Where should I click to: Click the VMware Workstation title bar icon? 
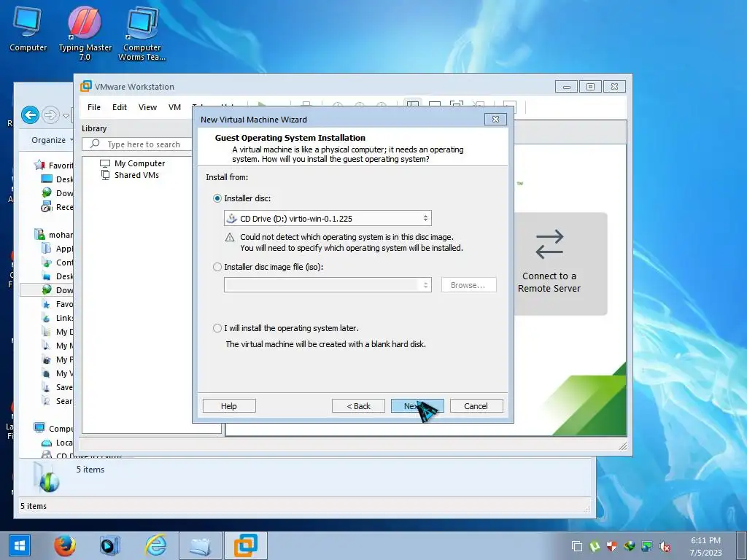(x=86, y=86)
